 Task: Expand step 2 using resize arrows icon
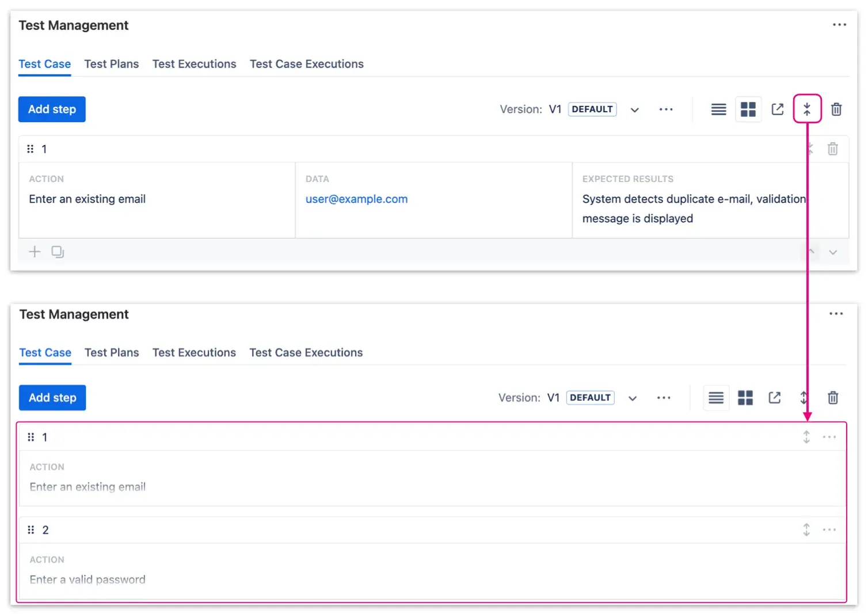806,529
